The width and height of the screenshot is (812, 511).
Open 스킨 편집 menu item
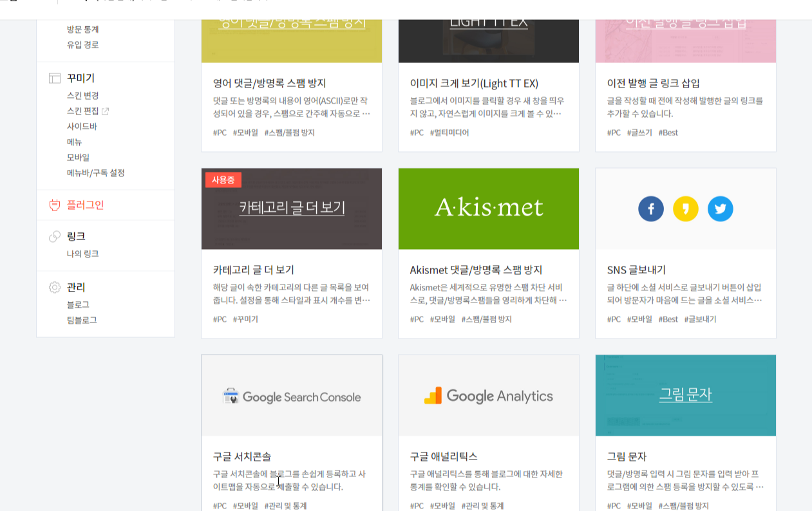[x=82, y=111]
